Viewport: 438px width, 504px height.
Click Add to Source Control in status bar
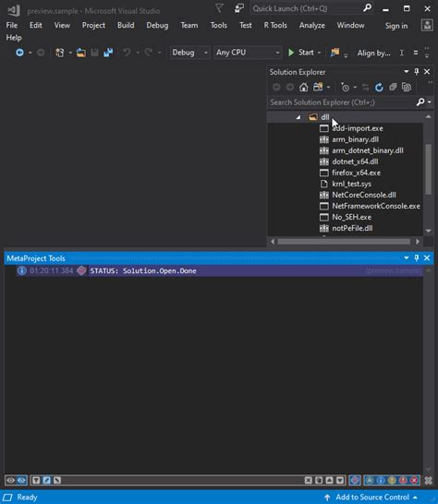pos(372,498)
